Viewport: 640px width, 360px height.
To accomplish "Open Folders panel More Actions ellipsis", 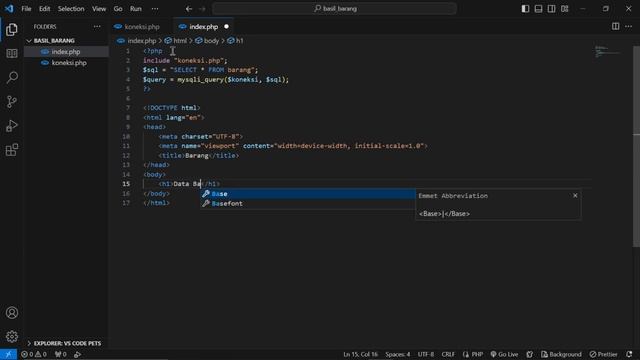I will (97, 27).
